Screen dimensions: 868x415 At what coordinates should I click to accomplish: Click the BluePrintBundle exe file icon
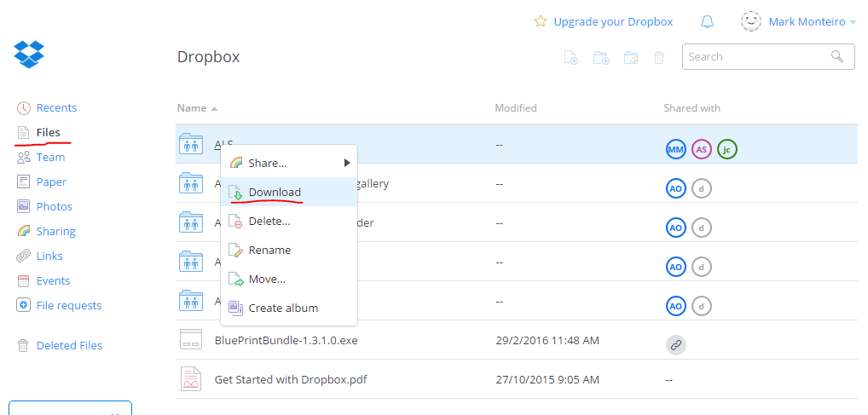[191, 339]
